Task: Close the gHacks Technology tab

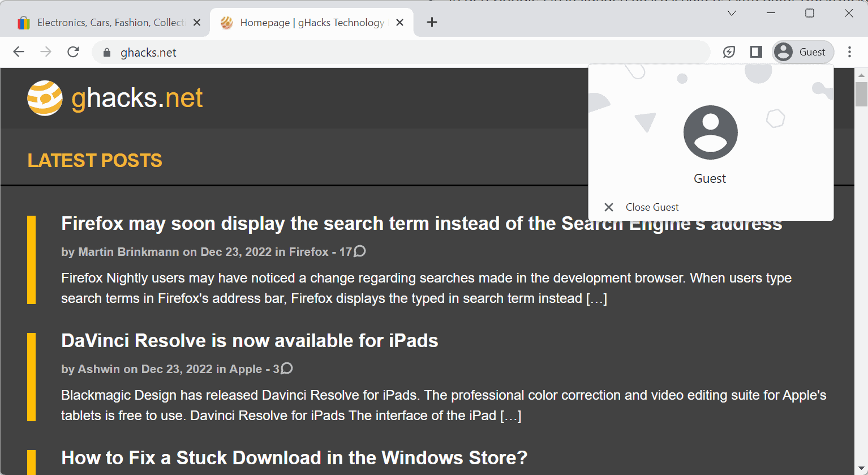Action: [x=399, y=23]
